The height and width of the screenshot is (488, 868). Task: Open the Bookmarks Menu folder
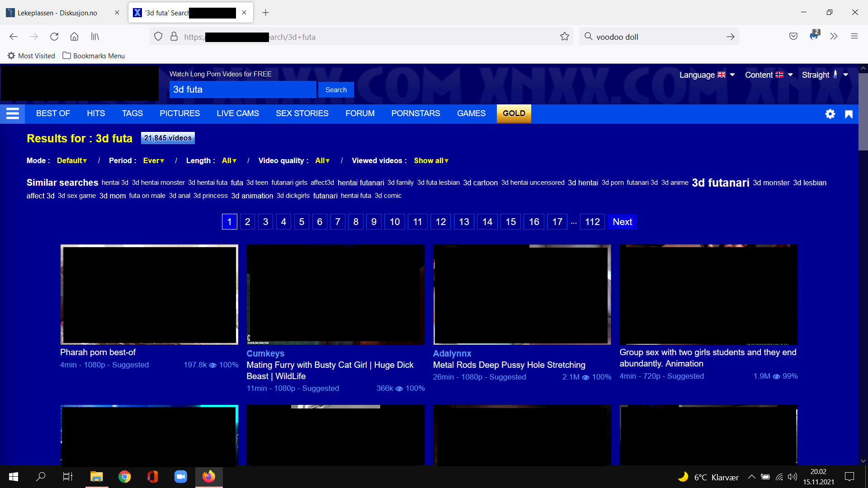(94, 56)
